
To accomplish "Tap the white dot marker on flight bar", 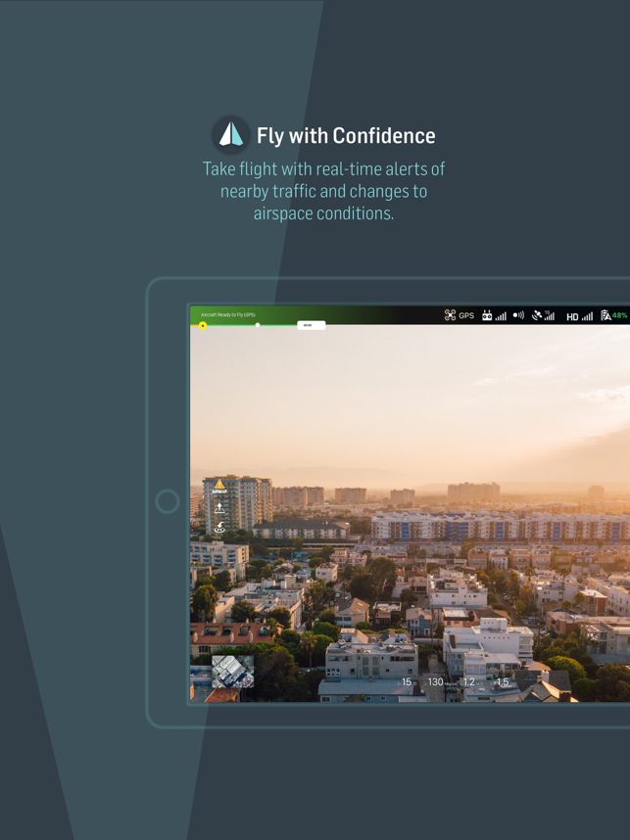I will point(258,325).
